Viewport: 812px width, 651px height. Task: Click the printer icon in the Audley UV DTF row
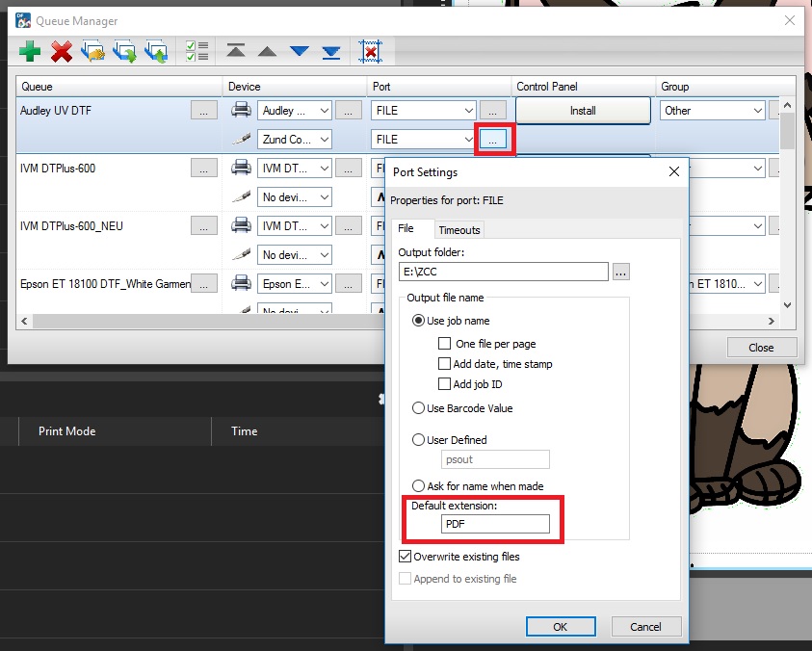coord(241,110)
